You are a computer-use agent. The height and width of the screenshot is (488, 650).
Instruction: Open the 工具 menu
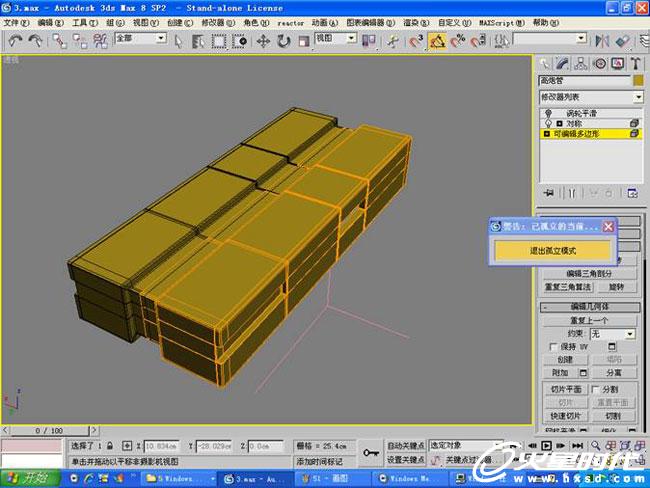click(x=85, y=23)
